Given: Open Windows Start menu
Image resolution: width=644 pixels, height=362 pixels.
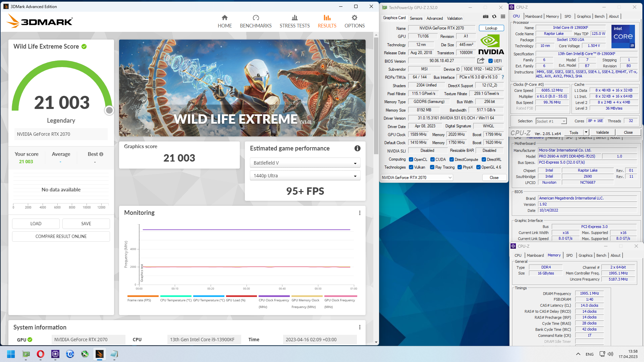Looking at the screenshot, I should [11, 354].
